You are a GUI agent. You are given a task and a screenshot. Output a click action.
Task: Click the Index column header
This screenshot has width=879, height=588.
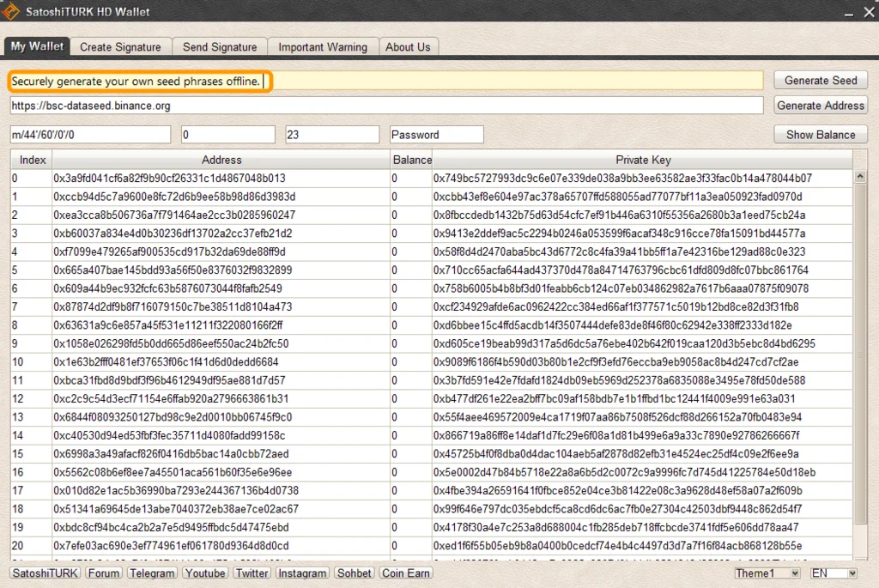(33, 160)
